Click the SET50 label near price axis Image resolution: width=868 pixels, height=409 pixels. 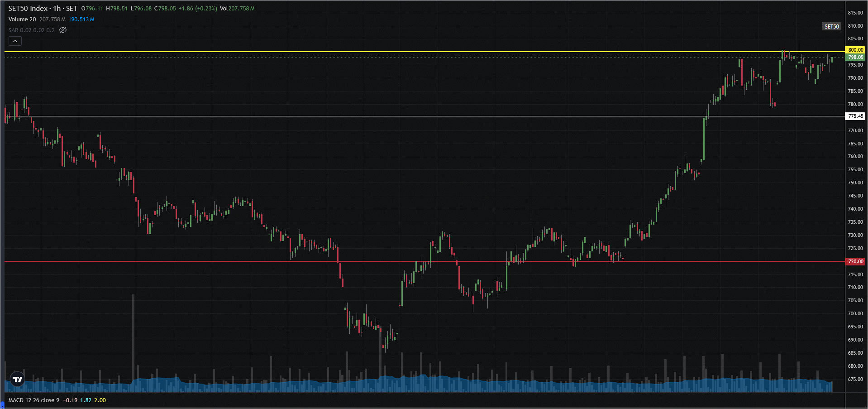831,27
